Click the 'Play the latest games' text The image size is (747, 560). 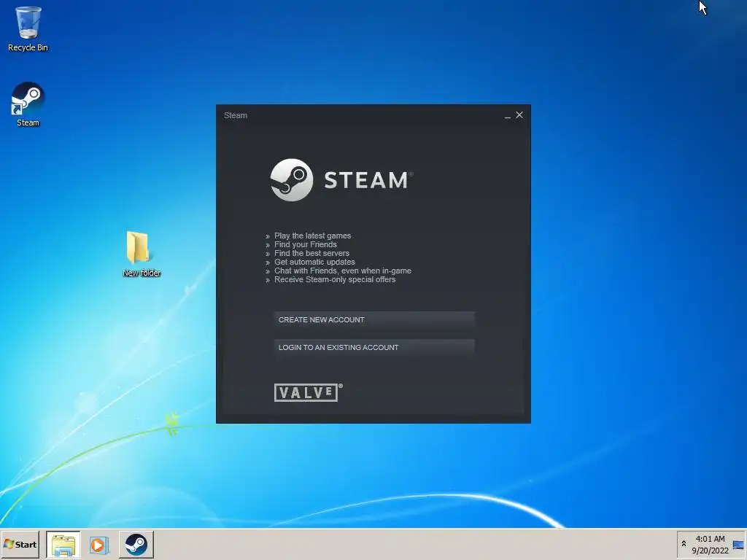click(312, 236)
